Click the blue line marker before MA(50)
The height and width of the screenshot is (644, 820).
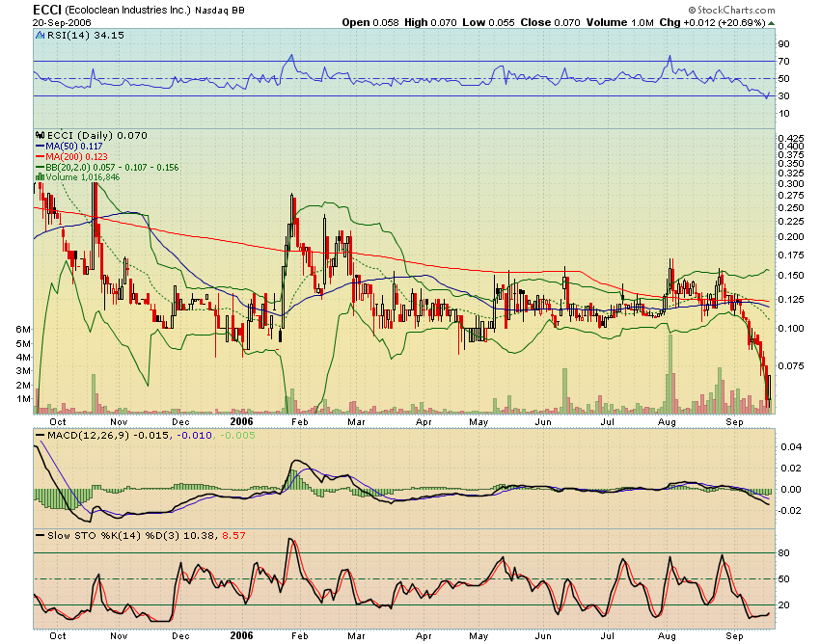point(40,147)
